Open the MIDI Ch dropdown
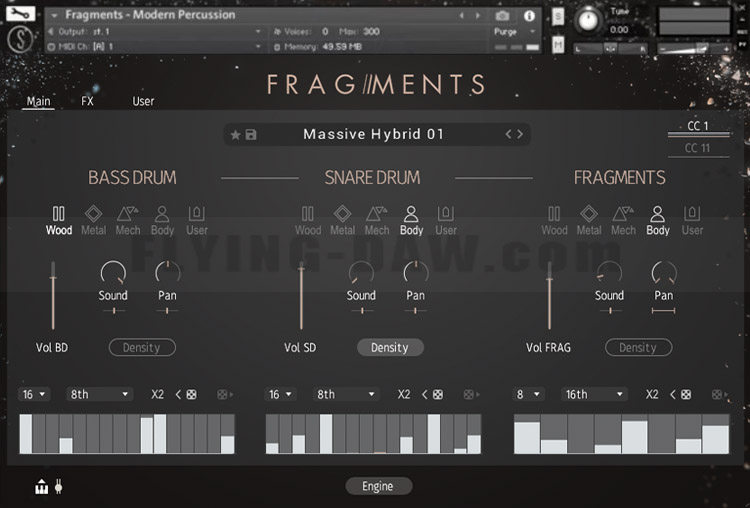750x508 pixels. pyautogui.click(x=155, y=46)
